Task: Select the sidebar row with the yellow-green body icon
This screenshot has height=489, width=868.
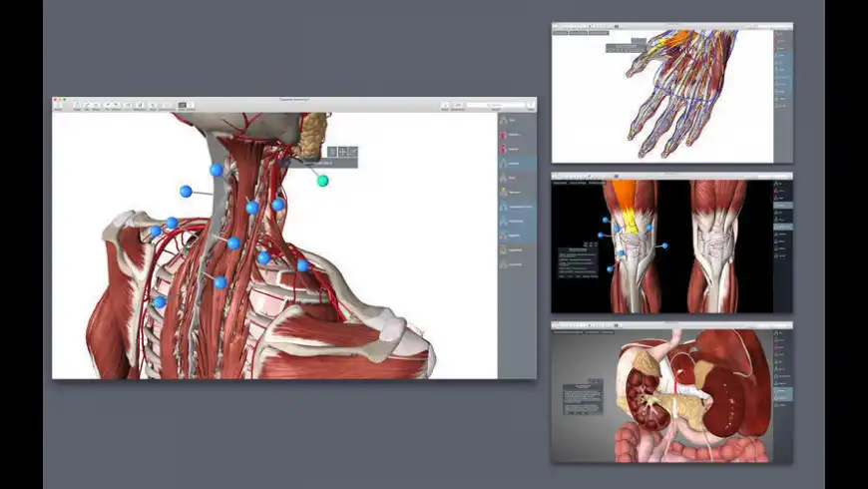Action: click(517, 193)
